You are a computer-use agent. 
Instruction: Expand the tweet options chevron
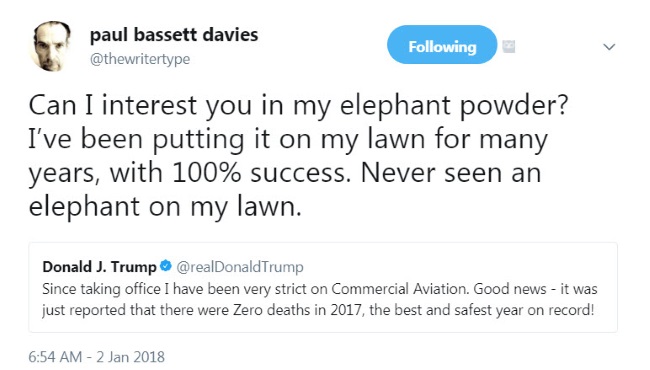pyautogui.click(x=609, y=47)
